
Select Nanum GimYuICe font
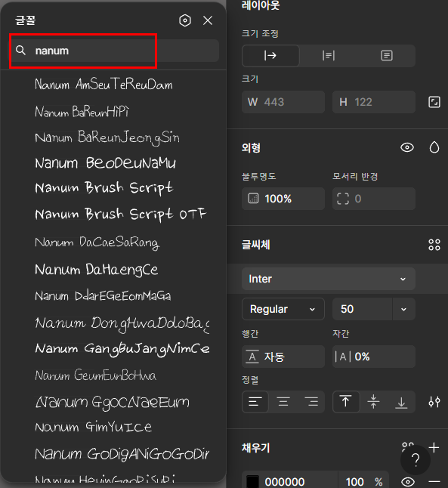(x=94, y=427)
